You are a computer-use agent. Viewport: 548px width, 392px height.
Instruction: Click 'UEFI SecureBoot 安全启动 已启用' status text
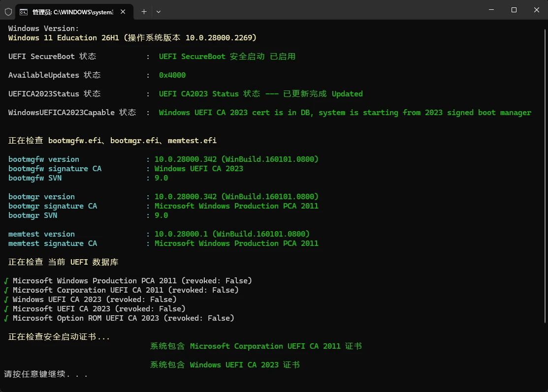(227, 57)
